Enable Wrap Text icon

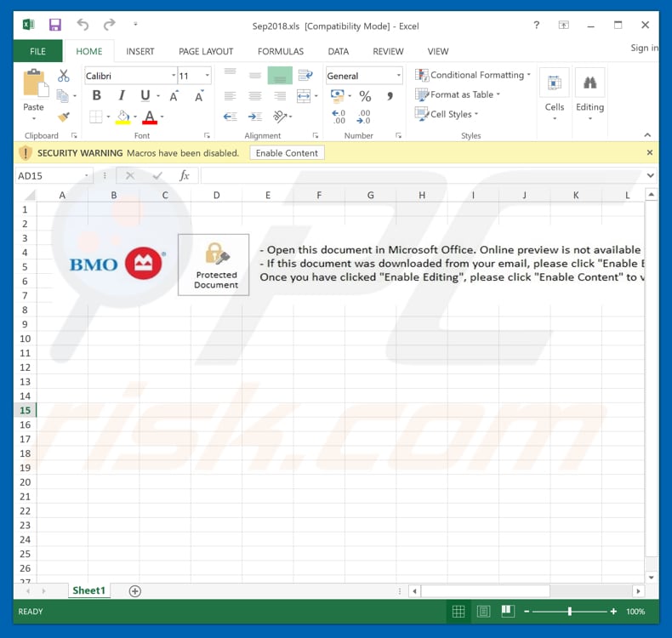coord(305,76)
